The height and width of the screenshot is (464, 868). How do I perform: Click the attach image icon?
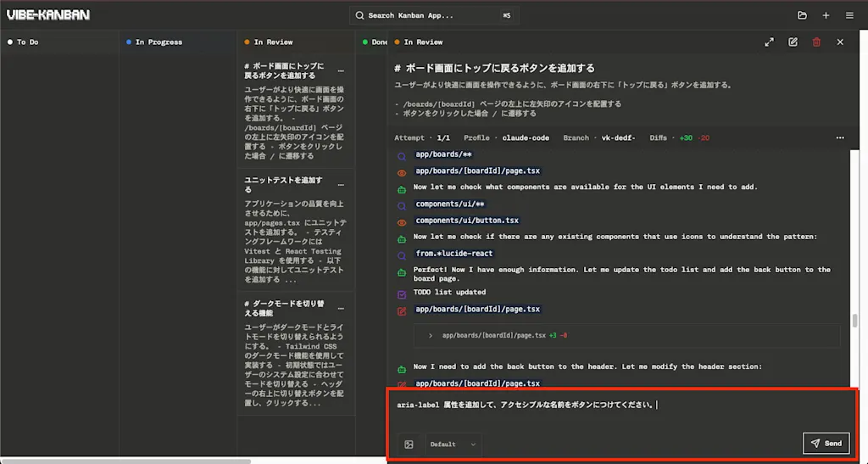409,444
